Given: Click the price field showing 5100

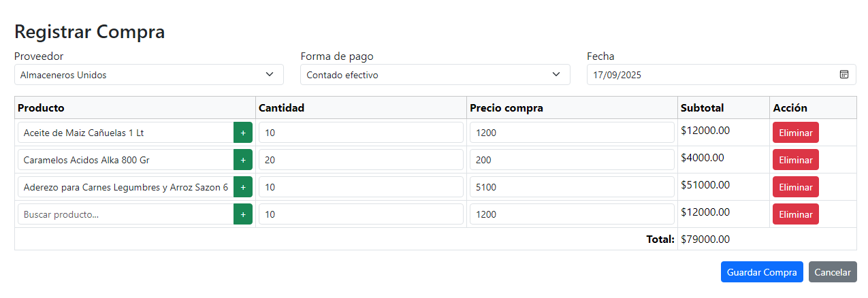Looking at the screenshot, I should [572, 187].
